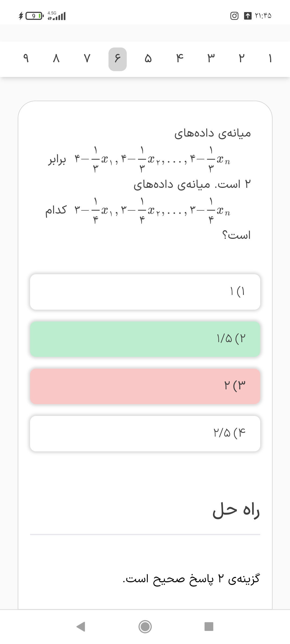
Task: Tap the Instagram notification icon in status bar
Action: point(234,16)
